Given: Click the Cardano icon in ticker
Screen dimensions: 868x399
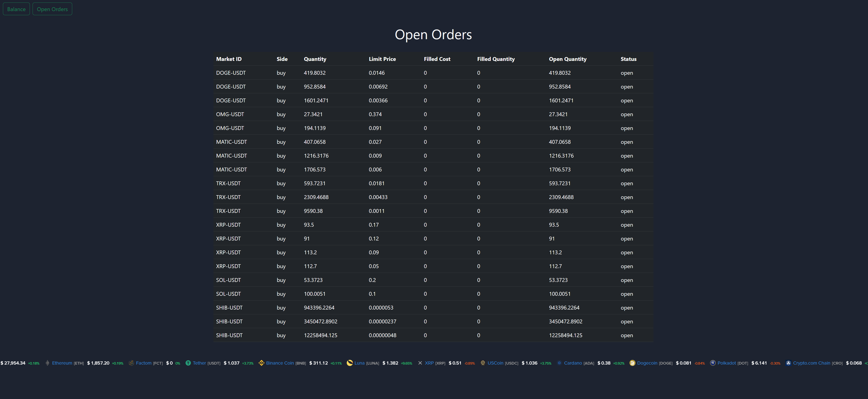Looking at the screenshot, I should coord(559,363).
